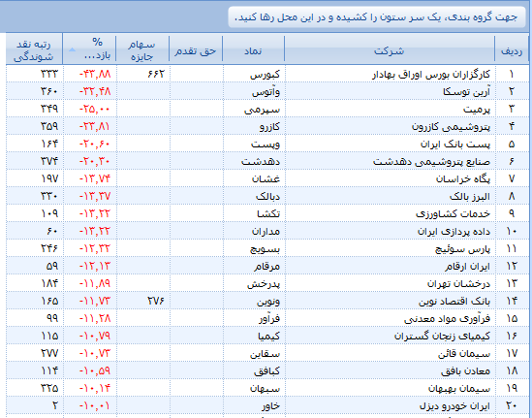The height and width of the screenshot is (418, 532).
Task: Select company داده پردازی ایران
Action: [x=454, y=231]
